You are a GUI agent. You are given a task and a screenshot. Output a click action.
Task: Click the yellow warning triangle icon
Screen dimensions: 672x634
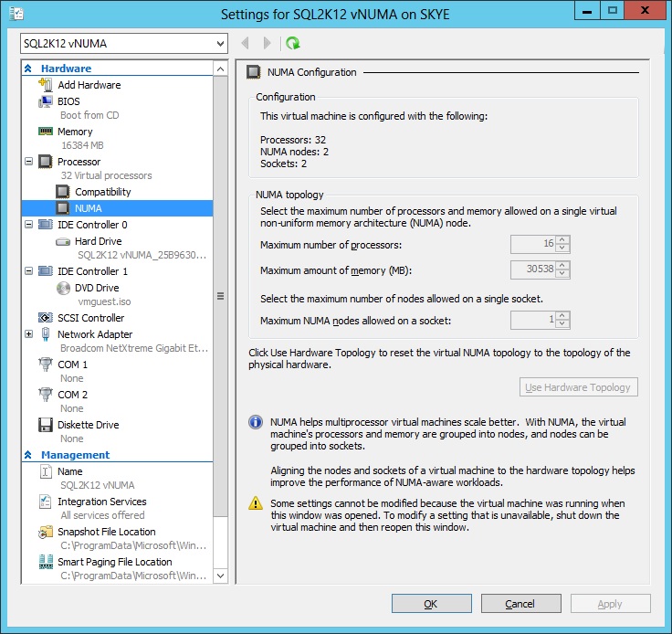click(x=256, y=502)
